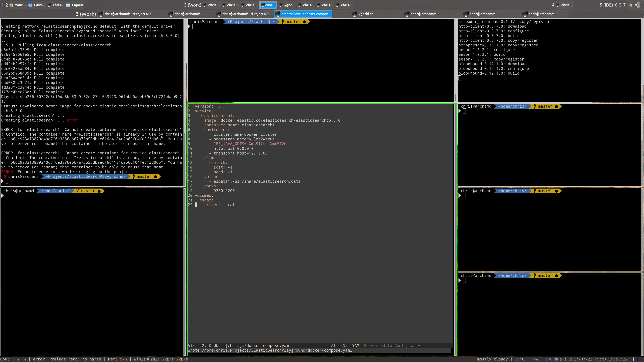The width and height of the screenshot is (644, 362).
Task: Click the '3 (Work)' workspace label in the top bar
Action: [193, 5]
